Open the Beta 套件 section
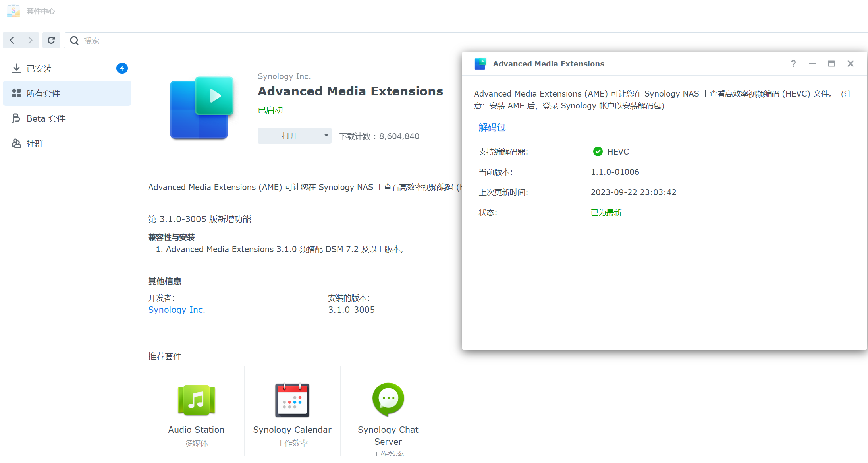The image size is (868, 463). [67, 118]
